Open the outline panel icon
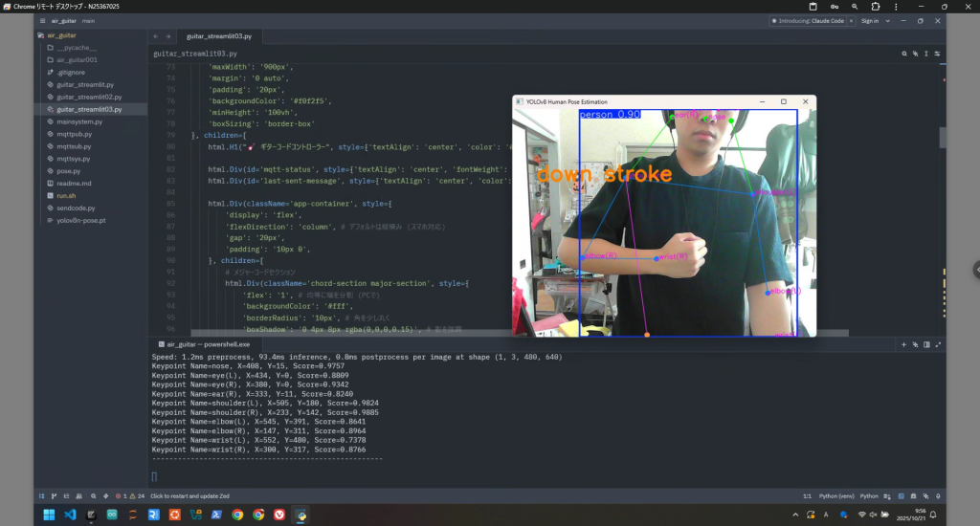This screenshot has width=980, height=526. point(67,496)
